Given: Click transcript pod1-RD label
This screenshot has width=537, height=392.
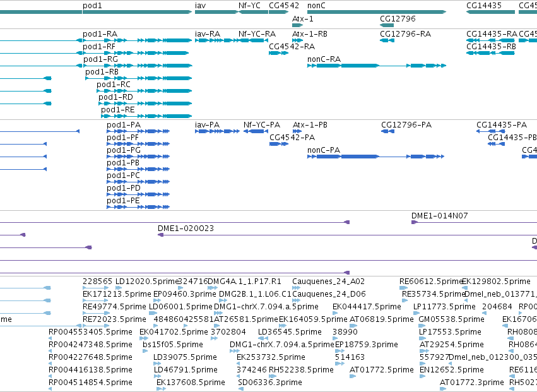Looking at the screenshot, I should tap(115, 97).
